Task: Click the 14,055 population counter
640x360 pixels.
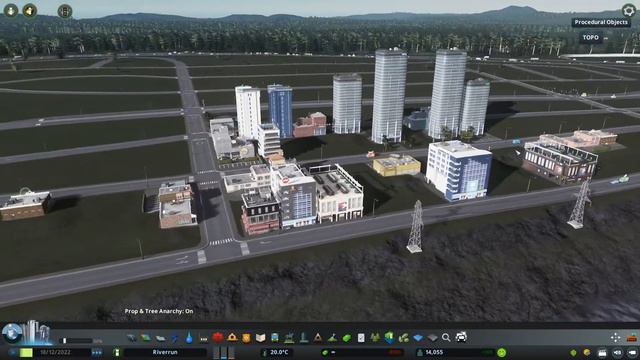Action: tap(433, 352)
